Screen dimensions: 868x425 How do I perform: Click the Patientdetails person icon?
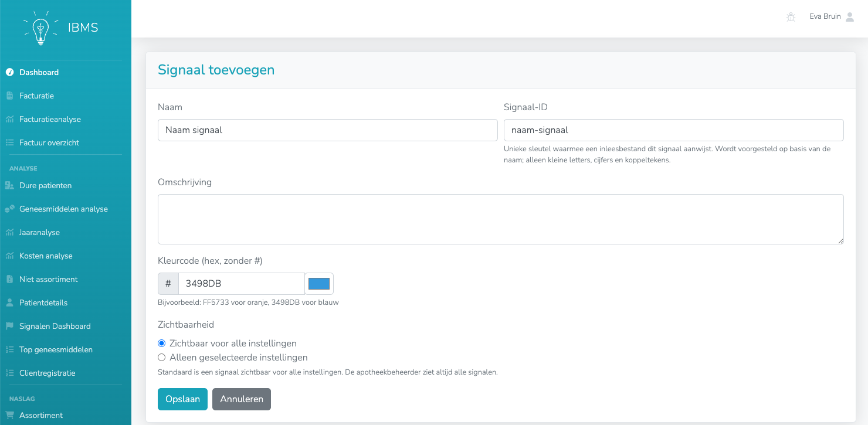(x=9, y=303)
